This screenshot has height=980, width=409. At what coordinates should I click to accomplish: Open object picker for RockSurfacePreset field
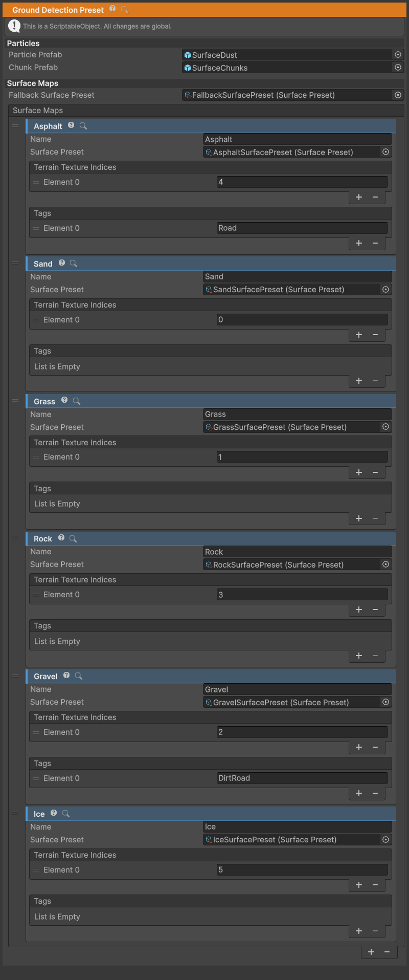coord(386,564)
